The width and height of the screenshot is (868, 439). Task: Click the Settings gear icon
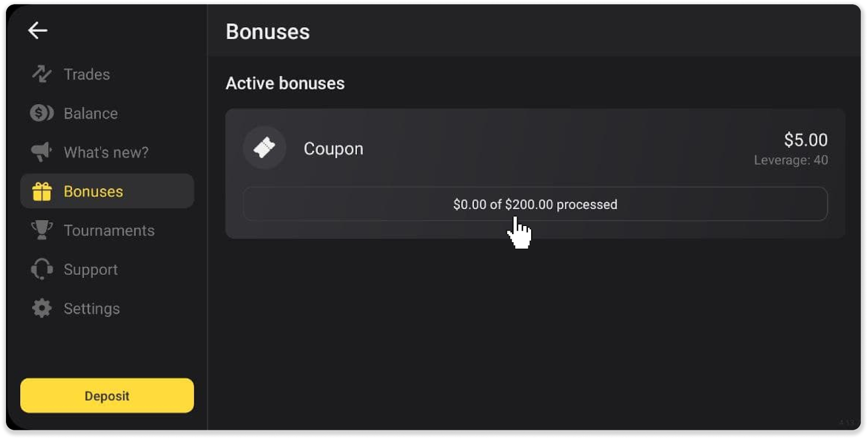[42, 308]
